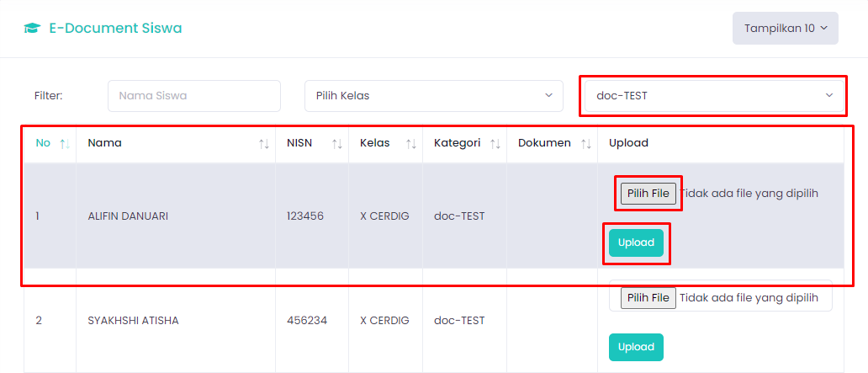Sort by Nama column arrows icon

point(263,143)
